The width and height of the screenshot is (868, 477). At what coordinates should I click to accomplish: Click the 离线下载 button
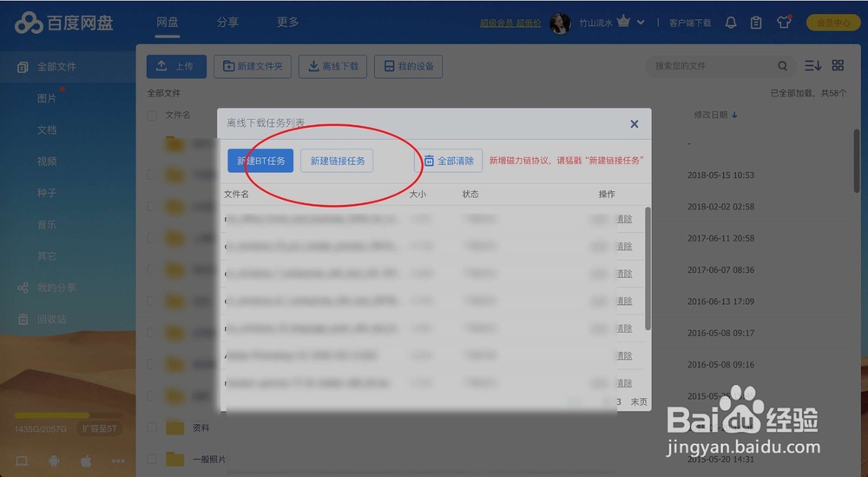[x=332, y=67]
